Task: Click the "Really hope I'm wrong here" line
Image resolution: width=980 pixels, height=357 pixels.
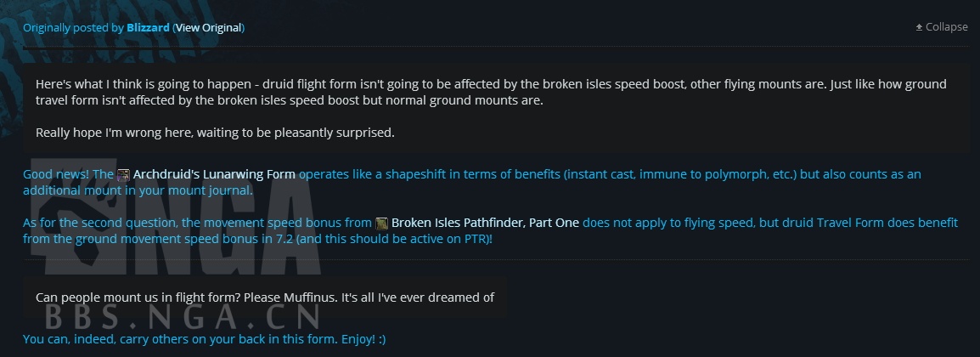Action: tap(215, 133)
